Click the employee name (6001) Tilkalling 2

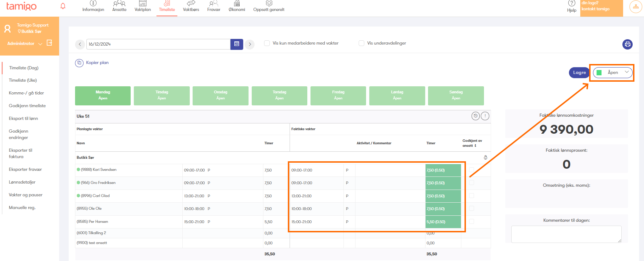pyautogui.click(x=91, y=233)
